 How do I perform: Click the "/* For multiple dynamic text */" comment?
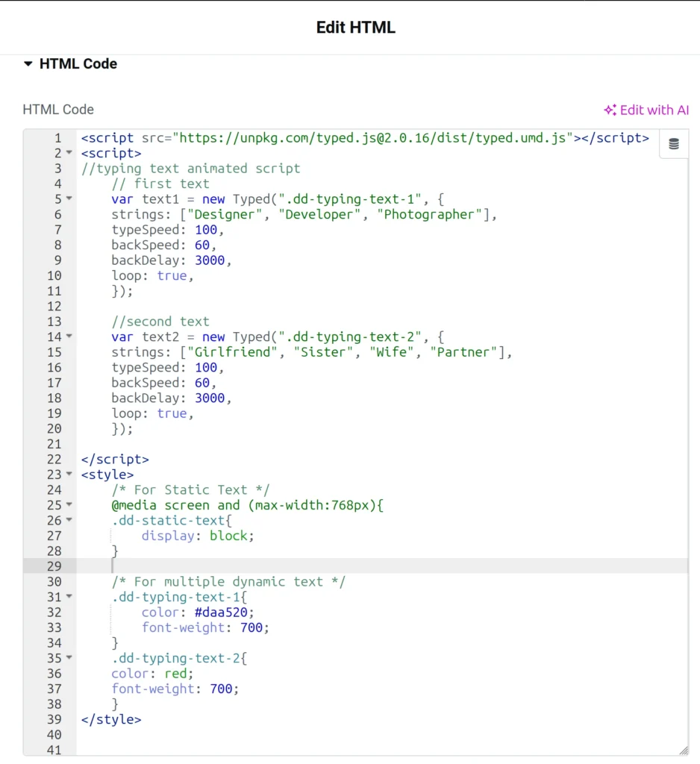228,582
